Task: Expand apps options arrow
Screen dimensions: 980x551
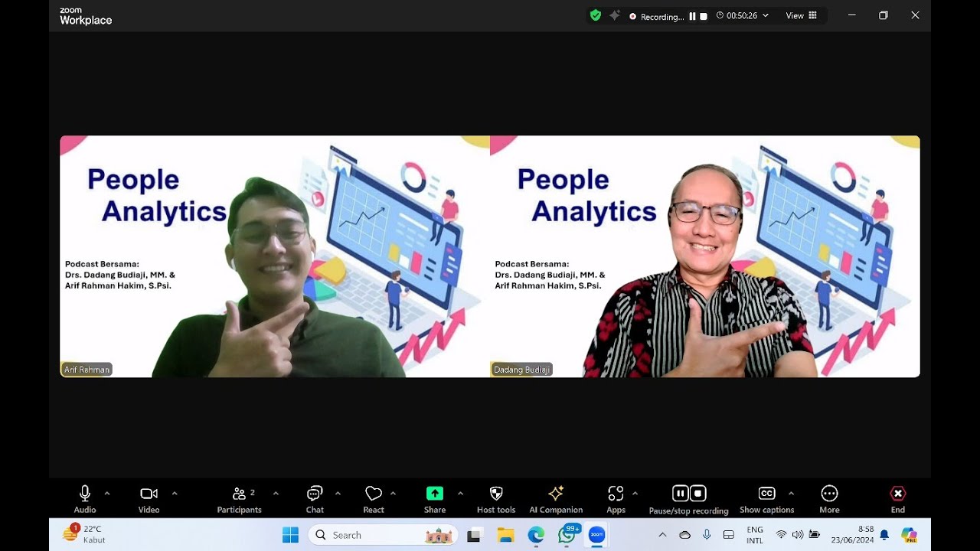Action: point(635,493)
